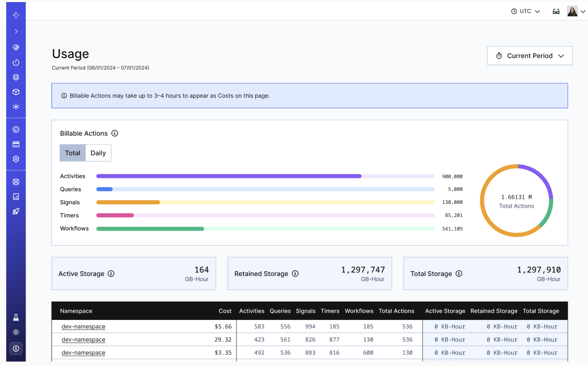Switch to the Daily tab
588x366 pixels.
click(98, 153)
